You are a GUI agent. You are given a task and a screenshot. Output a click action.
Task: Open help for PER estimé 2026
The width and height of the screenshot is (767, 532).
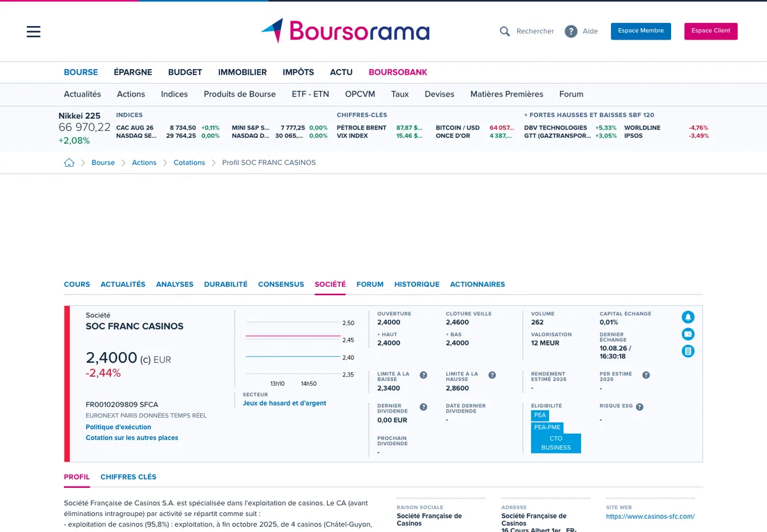(646, 376)
